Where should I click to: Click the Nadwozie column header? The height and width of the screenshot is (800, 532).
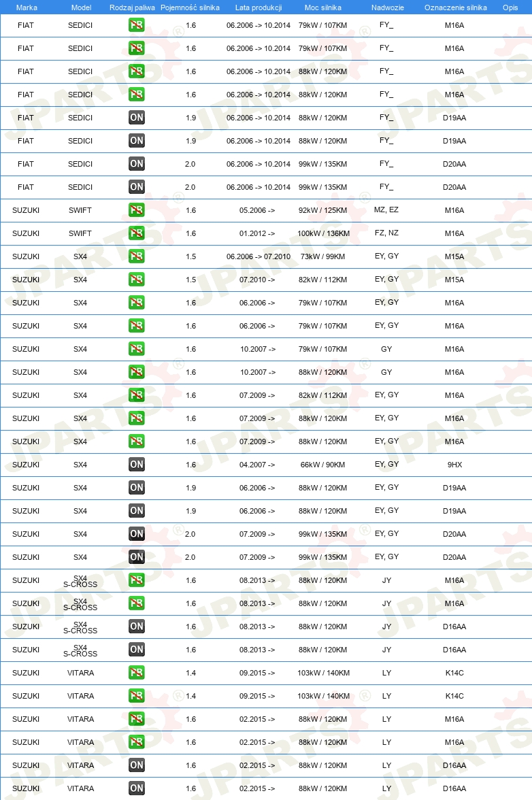(387, 7)
